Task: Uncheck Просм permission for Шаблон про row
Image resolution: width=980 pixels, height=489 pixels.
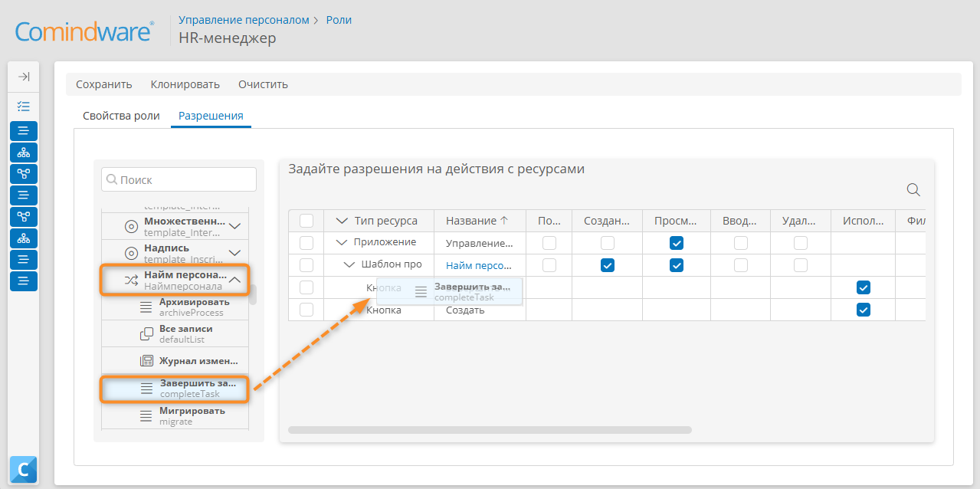Action: pos(677,265)
